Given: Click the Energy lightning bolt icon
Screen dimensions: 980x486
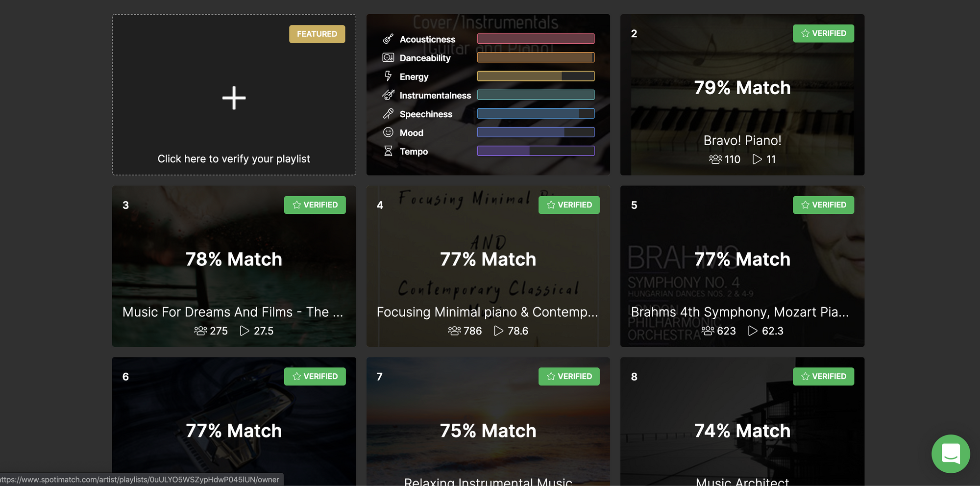Looking at the screenshot, I should click(388, 76).
